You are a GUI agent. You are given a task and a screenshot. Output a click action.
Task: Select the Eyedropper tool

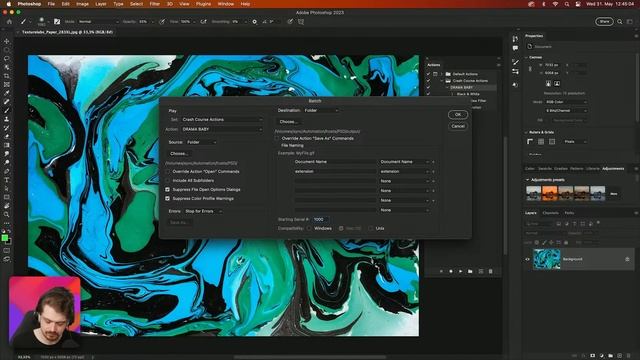[7, 93]
